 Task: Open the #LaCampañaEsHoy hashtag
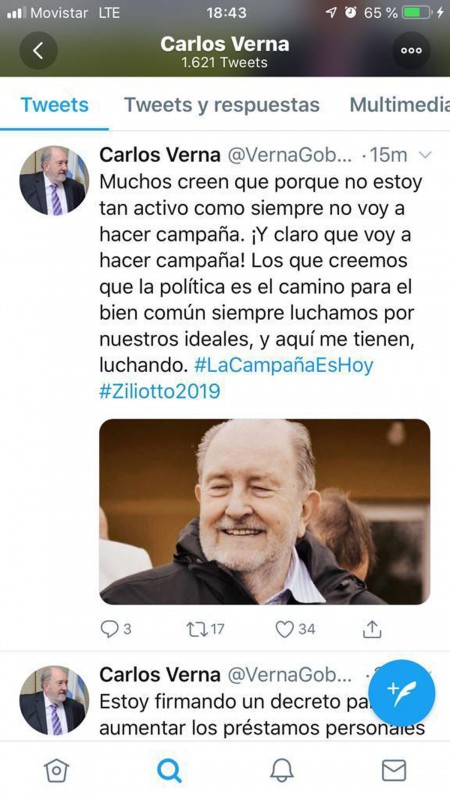pyautogui.click(x=284, y=365)
